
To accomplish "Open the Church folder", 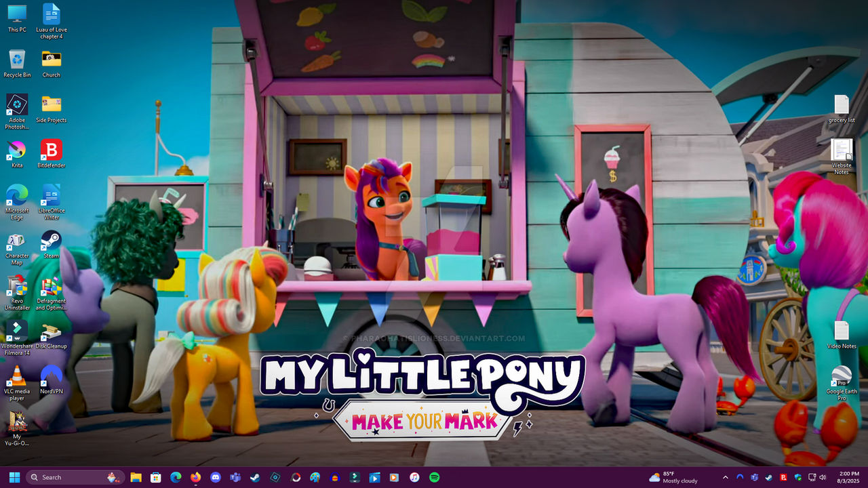I will (52, 64).
